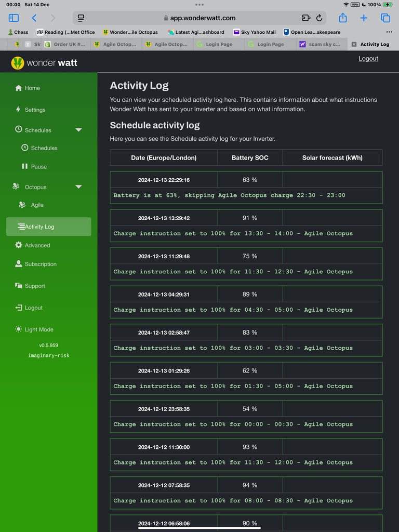Tap Safari share icon
The image size is (399, 532).
coord(343,18)
